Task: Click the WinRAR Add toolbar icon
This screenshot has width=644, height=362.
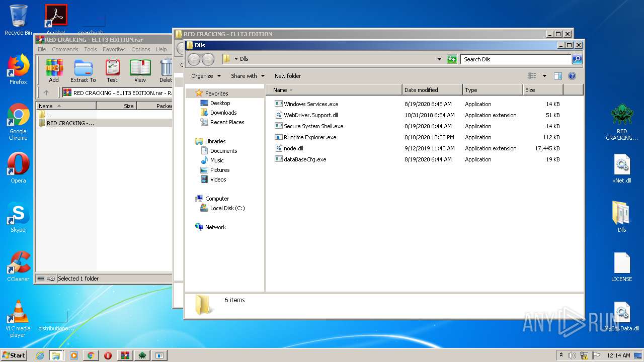Action: 54,71
